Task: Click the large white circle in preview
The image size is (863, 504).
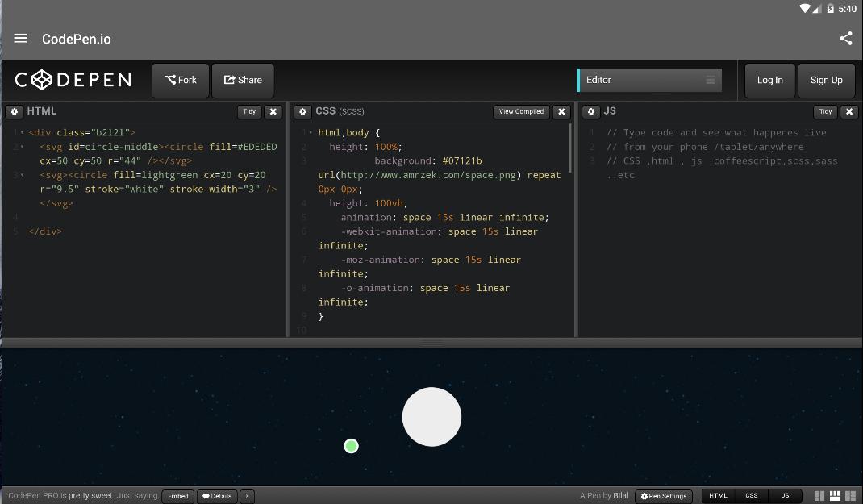Action: point(431,417)
